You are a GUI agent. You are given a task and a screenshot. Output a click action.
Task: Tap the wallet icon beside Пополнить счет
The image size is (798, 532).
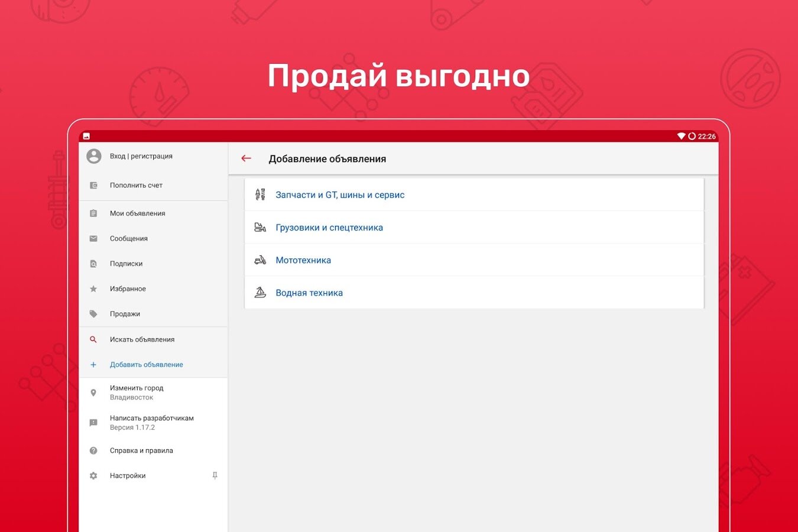(x=93, y=185)
